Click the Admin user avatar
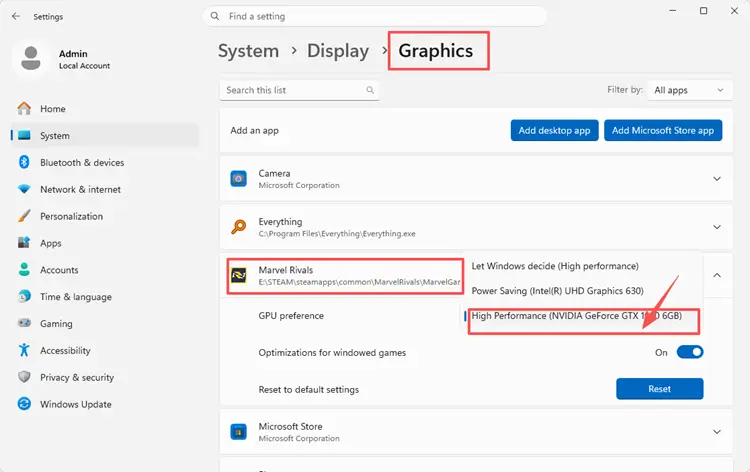 (x=31, y=58)
